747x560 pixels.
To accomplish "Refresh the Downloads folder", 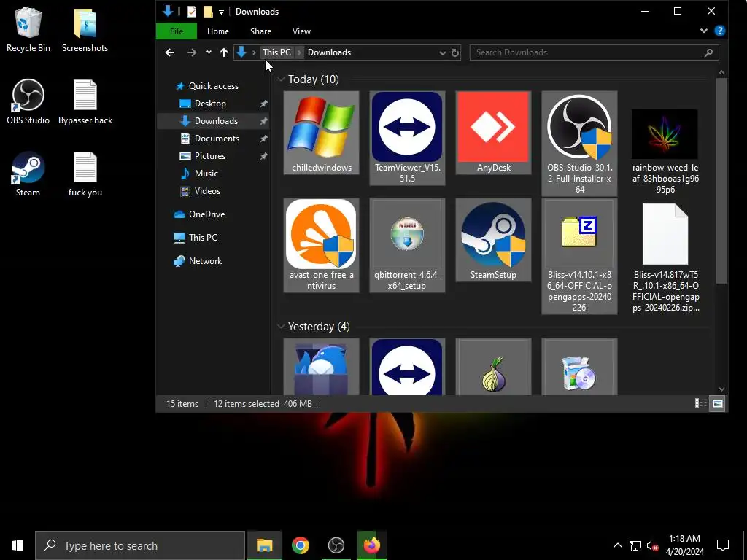I will pyautogui.click(x=455, y=52).
